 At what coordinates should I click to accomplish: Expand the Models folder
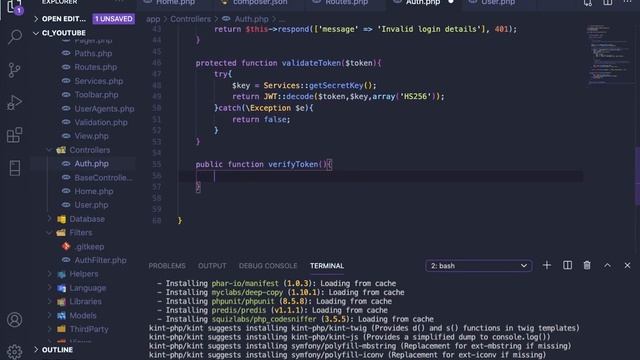83,316
